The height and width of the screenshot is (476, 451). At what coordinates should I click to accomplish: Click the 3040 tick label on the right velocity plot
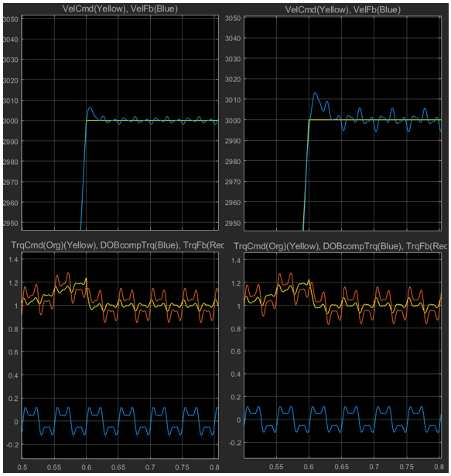click(x=233, y=39)
